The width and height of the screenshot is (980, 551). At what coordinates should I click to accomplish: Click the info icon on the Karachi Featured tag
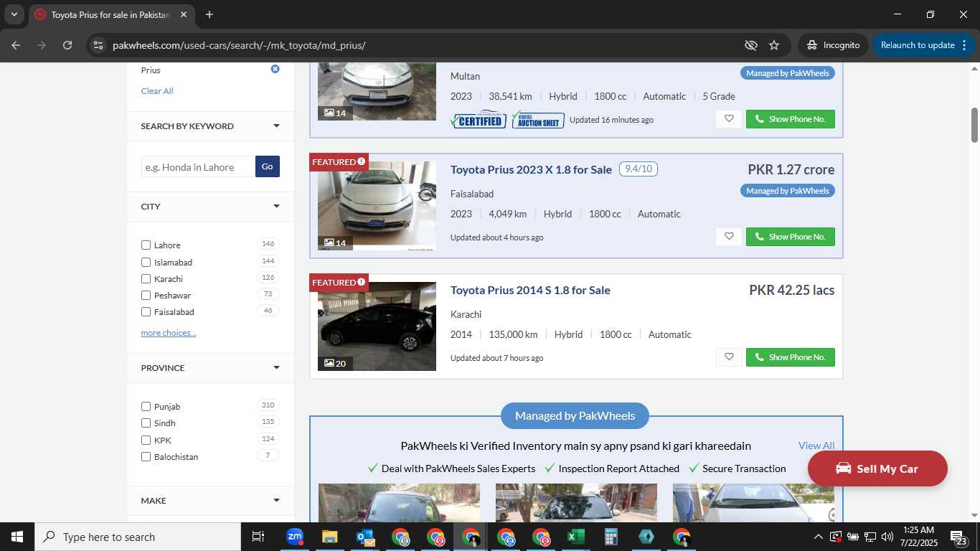pyautogui.click(x=362, y=282)
